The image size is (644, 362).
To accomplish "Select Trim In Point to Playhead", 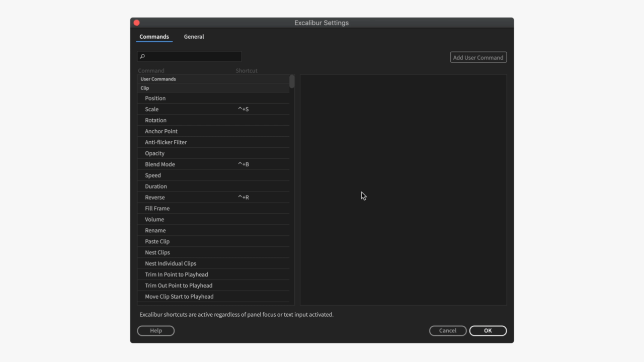I will pos(213,275).
